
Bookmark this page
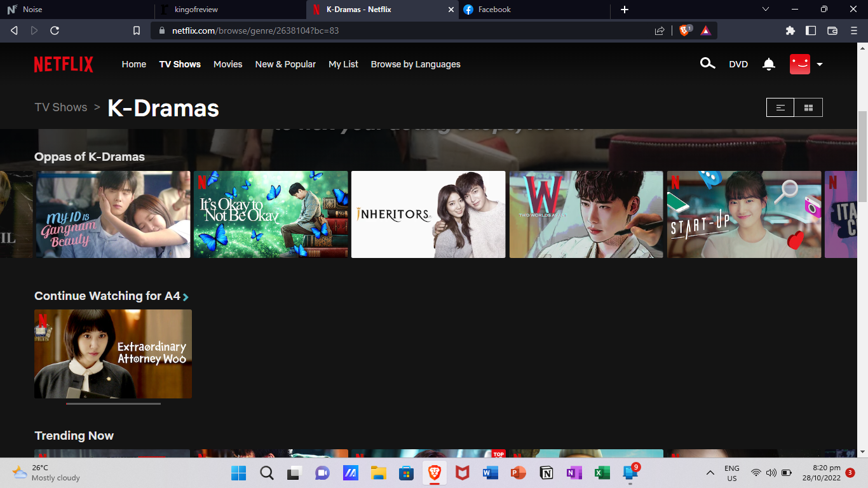pyautogui.click(x=136, y=30)
